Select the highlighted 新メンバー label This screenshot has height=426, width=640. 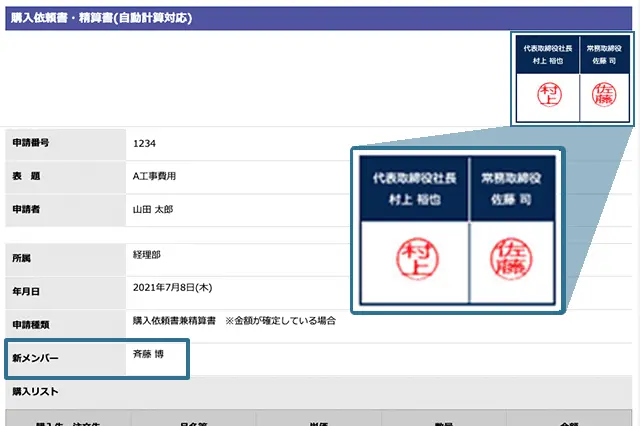36,357
